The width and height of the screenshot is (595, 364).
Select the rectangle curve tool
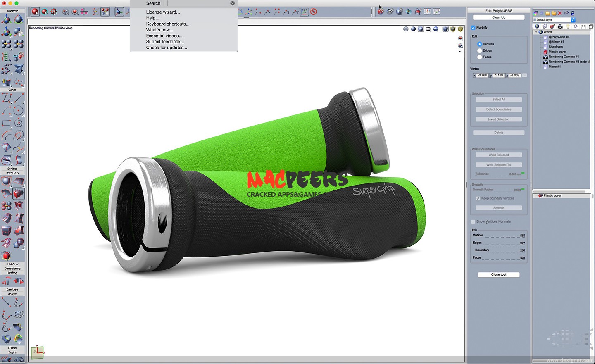point(7,123)
